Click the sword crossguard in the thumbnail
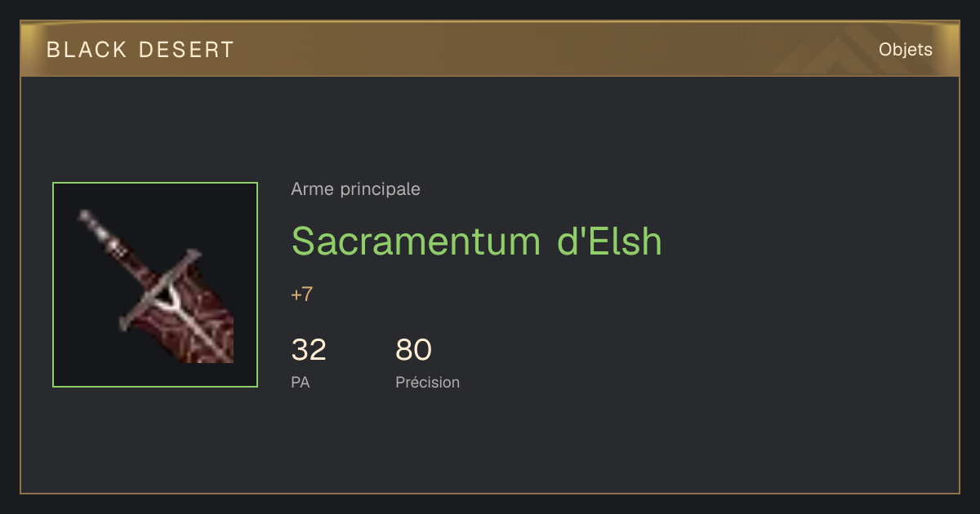The width and height of the screenshot is (980, 514). tap(160, 290)
